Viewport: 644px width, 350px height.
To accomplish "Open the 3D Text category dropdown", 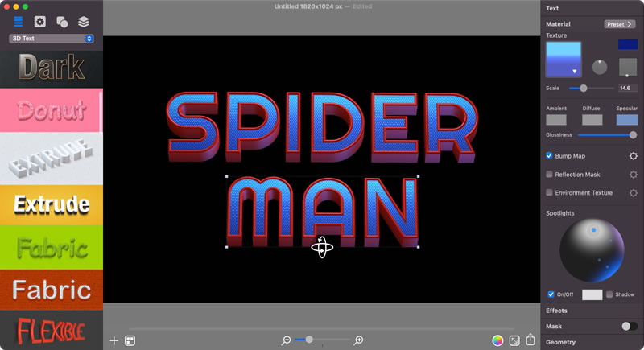I will tap(52, 39).
